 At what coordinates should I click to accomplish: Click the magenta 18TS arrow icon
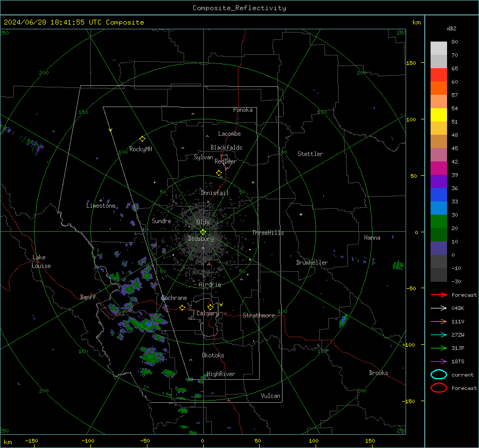pyautogui.click(x=439, y=362)
